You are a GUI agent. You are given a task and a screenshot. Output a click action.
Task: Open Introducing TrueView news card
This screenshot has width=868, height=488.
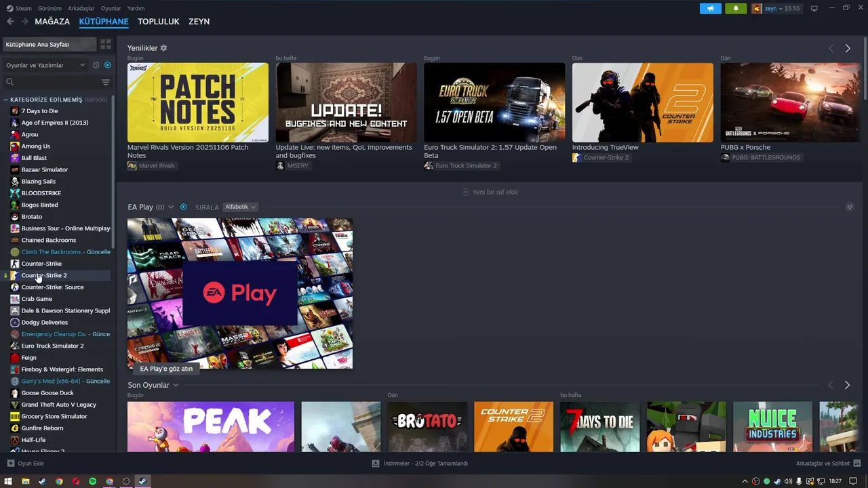(x=642, y=102)
